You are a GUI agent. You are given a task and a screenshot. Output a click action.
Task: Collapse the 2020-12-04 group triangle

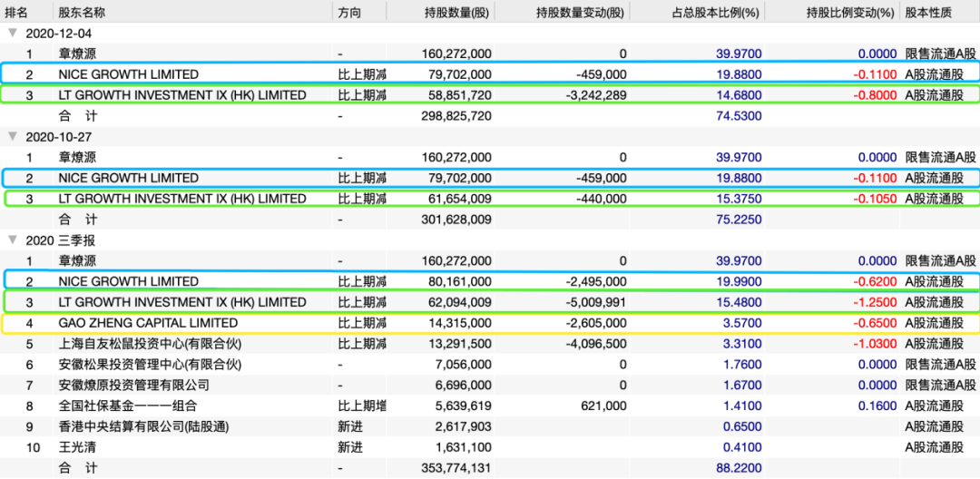coord(12,33)
